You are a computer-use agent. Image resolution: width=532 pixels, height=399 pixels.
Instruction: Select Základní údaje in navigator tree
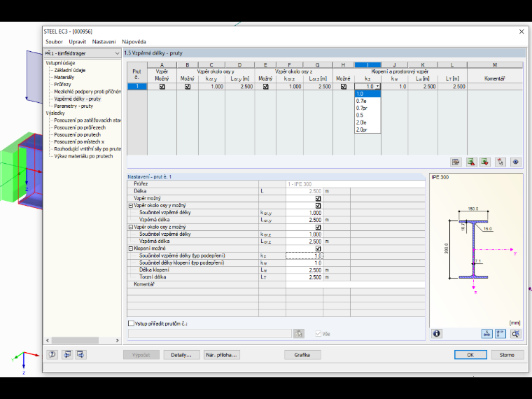coord(69,70)
